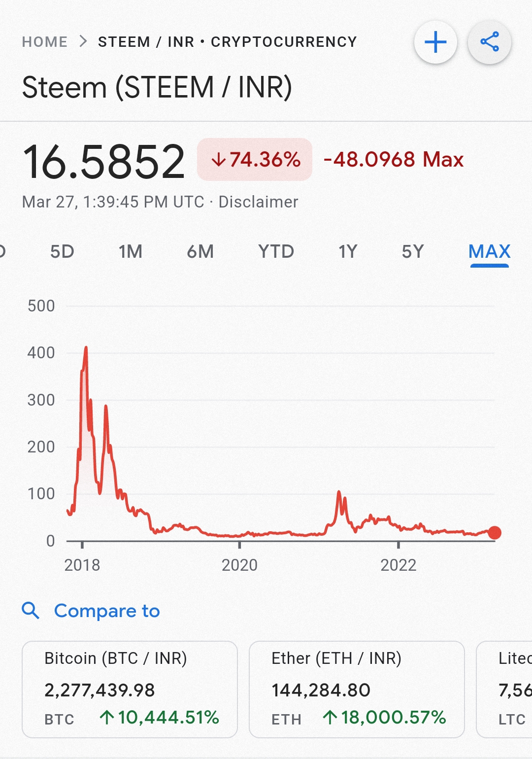Switch chart to YTD range
The width and height of the screenshot is (532, 759).
pos(276,252)
